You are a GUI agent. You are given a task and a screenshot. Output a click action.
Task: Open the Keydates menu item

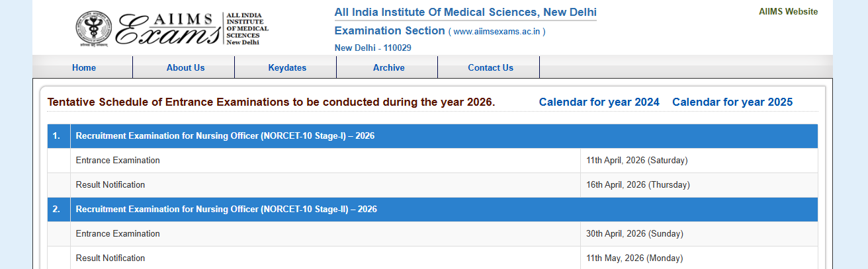pos(287,67)
